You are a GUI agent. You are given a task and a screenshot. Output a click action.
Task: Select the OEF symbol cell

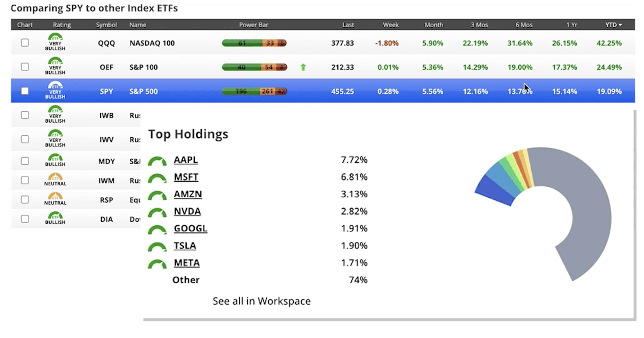[x=106, y=67]
